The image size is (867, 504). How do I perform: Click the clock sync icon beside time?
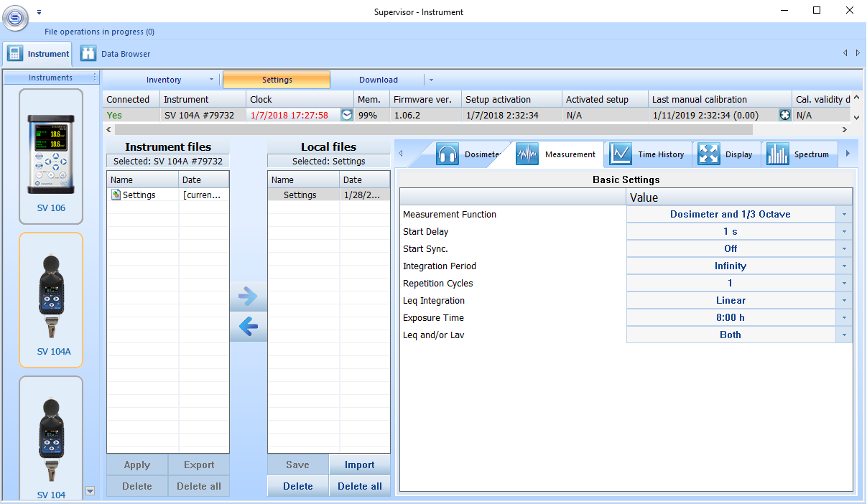pyautogui.click(x=346, y=116)
